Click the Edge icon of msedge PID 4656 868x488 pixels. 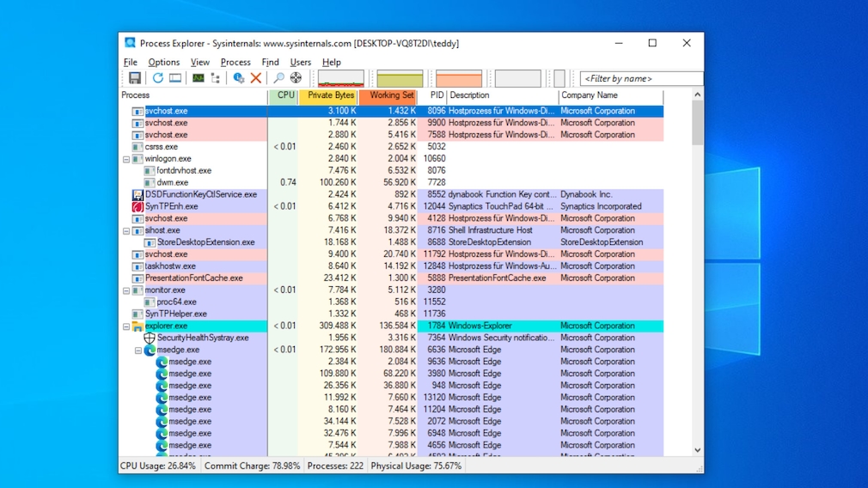click(161, 445)
